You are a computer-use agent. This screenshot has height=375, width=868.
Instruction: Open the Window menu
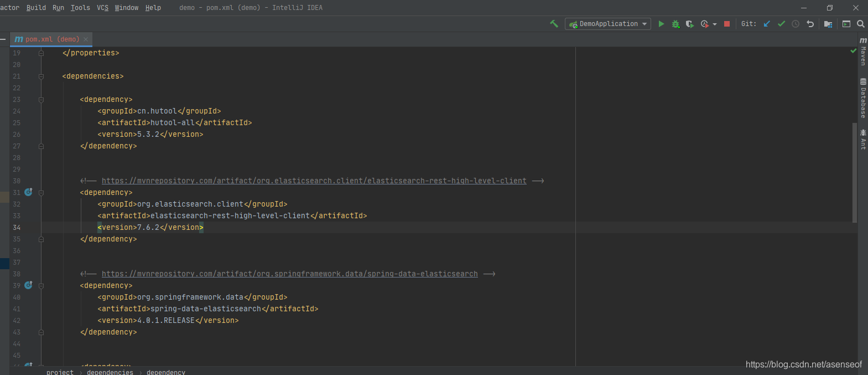point(126,8)
